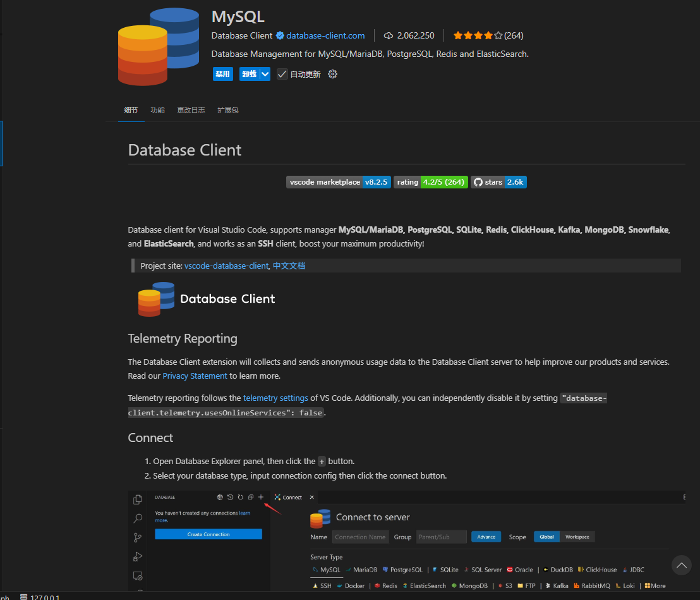This screenshot has height=600, width=700.
Task: Switch to the 更改日志 tab
Action: pyautogui.click(x=191, y=110)
